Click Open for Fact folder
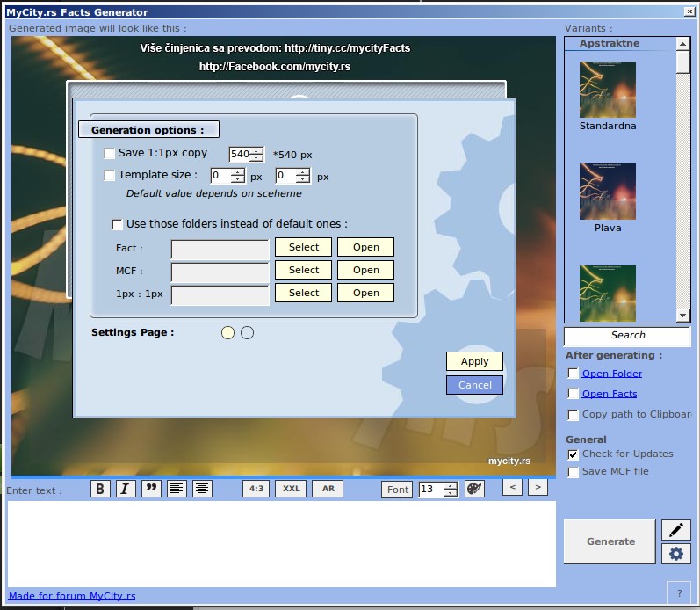The width and height of the screenshot is (700, 610). (x=366, y=247)
